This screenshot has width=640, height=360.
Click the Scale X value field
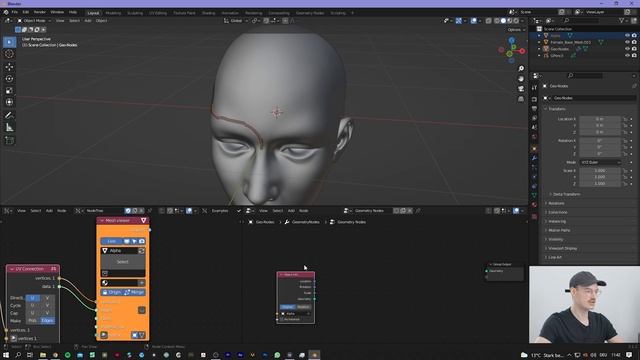pos(600,171)
